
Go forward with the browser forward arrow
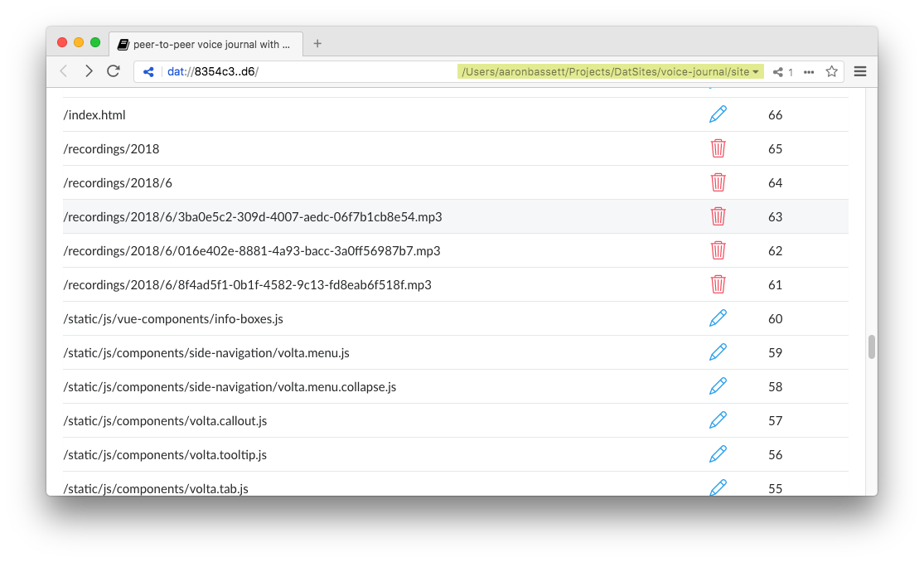tap(89, 71)
